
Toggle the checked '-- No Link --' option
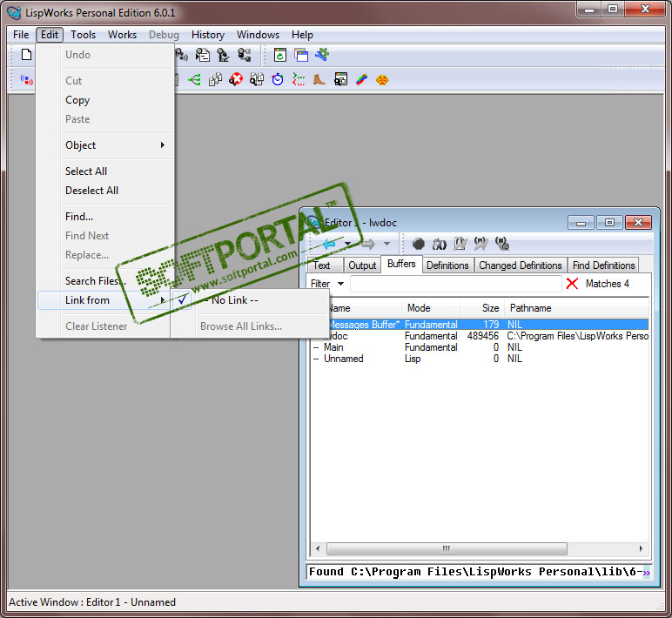coord(251,300)
